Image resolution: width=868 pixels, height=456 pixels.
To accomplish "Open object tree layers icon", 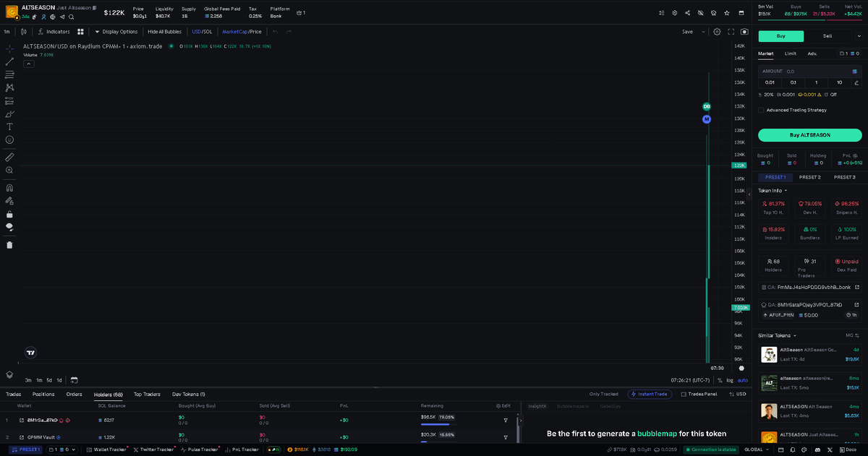I will coord(9,374).
